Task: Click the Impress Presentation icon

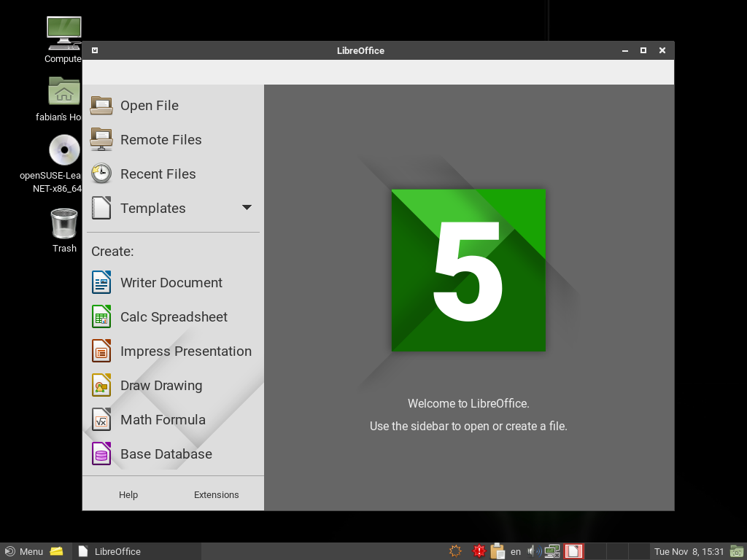Action: [x=101, y=351]
